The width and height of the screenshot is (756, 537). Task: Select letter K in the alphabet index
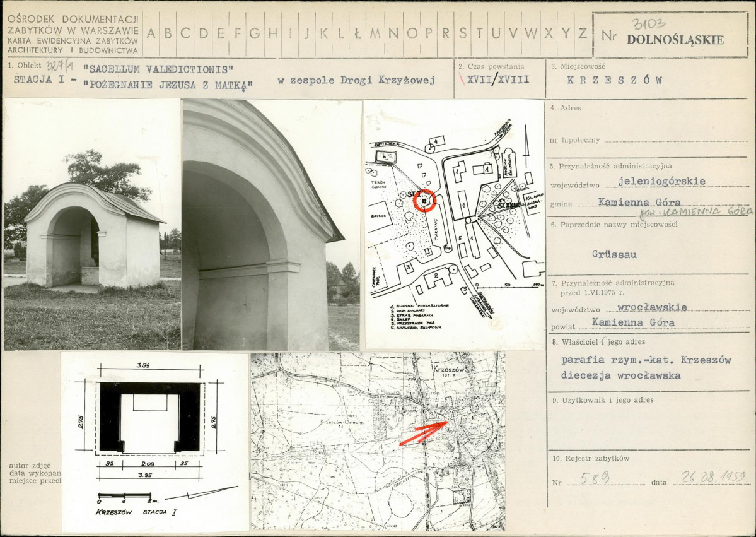pyautogui.click(x=324, y=33)
